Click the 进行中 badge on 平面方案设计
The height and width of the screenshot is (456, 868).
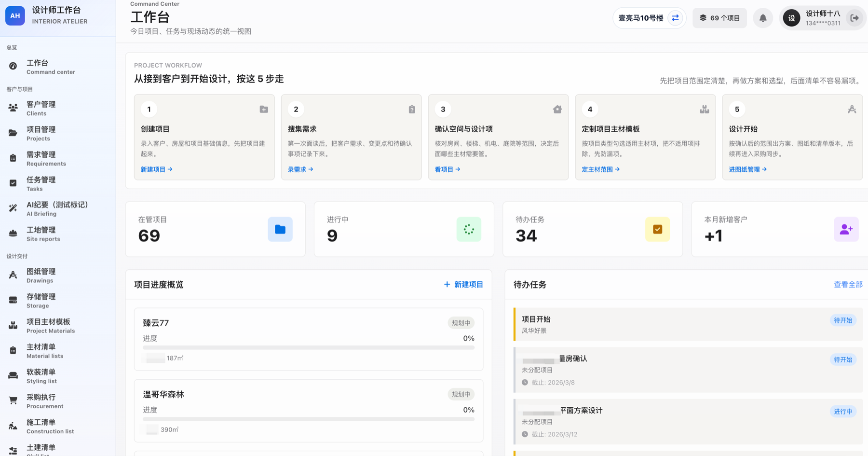click(843, 412)
